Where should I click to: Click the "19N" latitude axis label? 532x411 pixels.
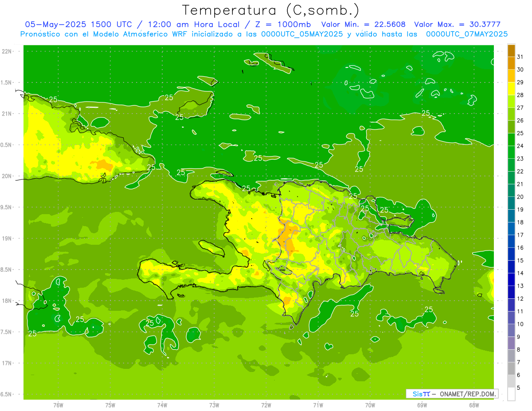pos(8,238)
